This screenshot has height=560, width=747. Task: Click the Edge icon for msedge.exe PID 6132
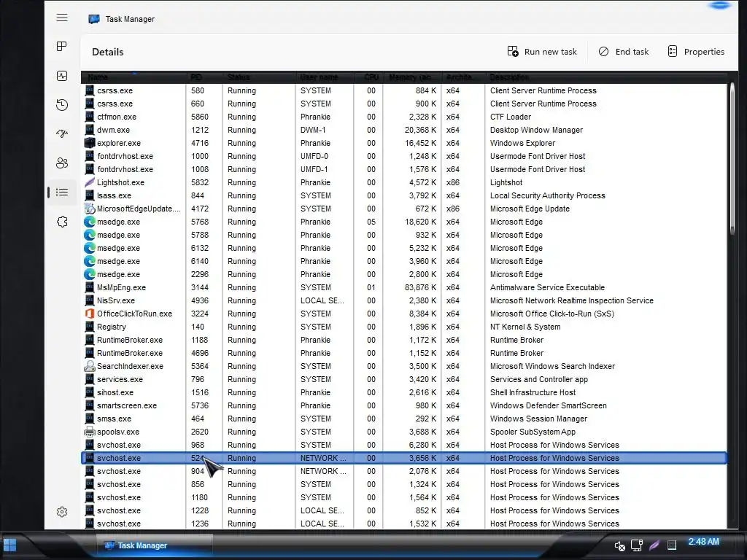coord(90,248)
